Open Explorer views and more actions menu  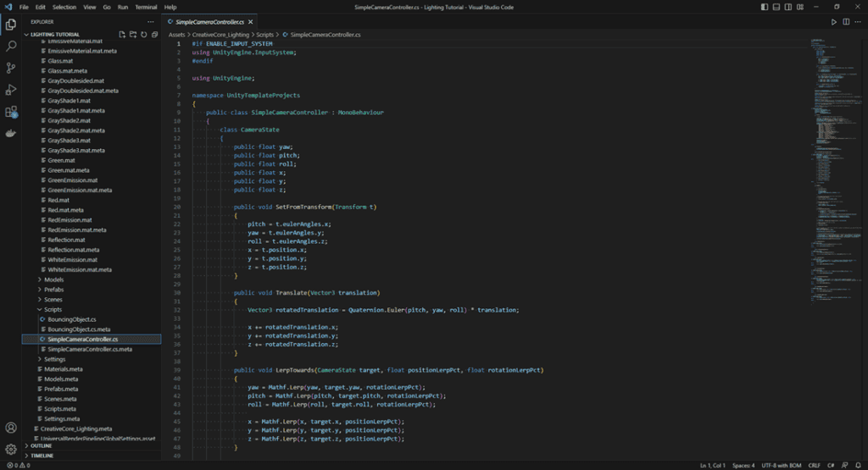point(151,22)
